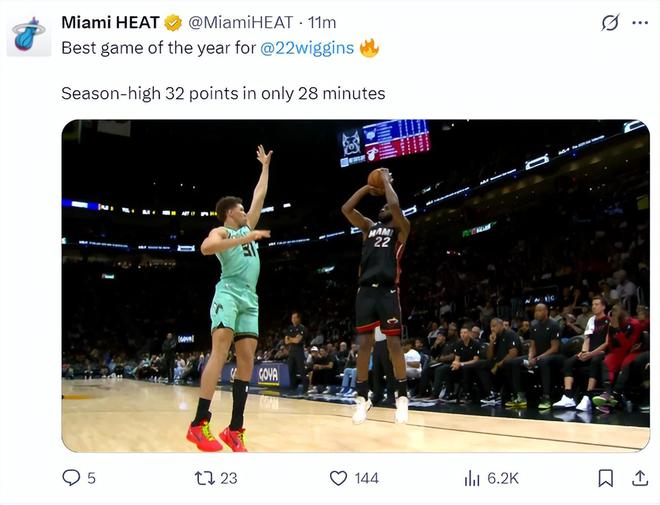This screenshot has height=505, width=660.
Task: Bookmark this post
Action: coord(606,478)
